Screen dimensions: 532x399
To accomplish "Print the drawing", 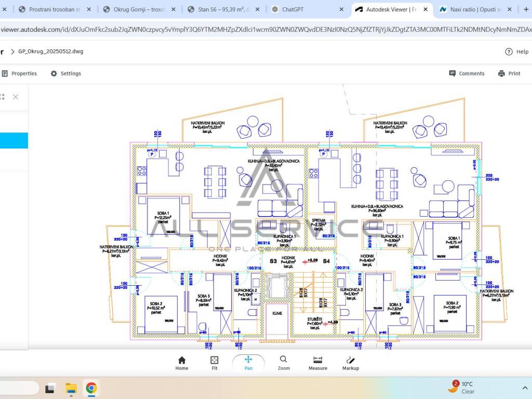I will (509, 74).
